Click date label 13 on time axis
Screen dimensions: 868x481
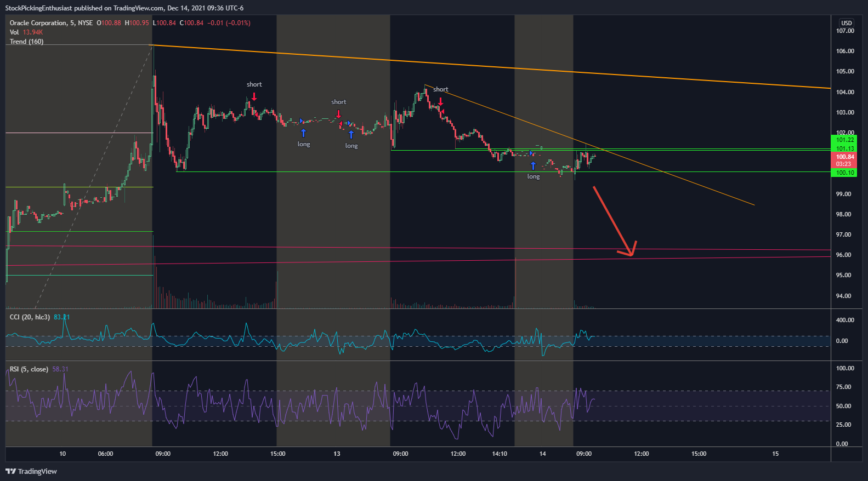point(337,454)
